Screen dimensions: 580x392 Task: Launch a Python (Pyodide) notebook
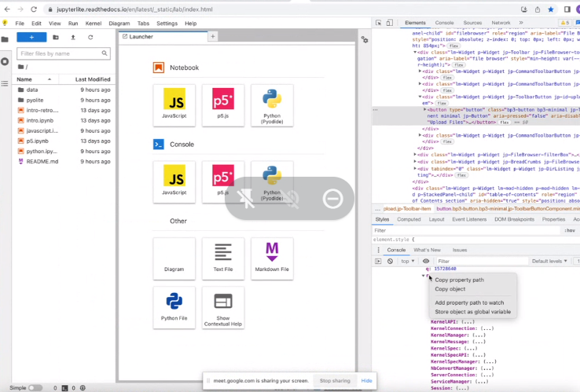coord(272,105)
